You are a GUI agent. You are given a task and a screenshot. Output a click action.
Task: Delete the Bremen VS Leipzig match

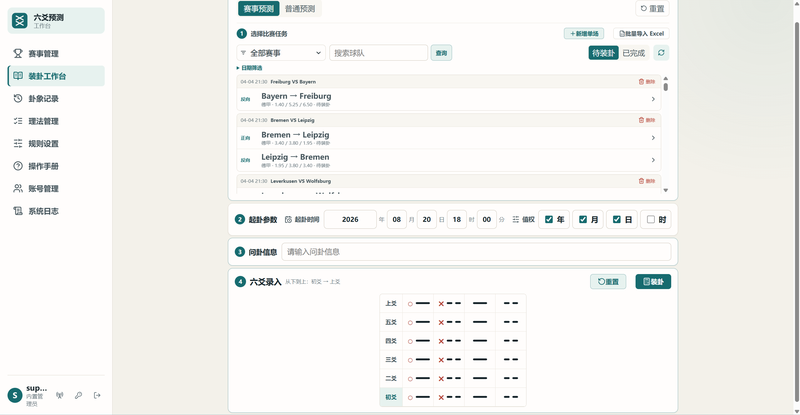point(646,120)
